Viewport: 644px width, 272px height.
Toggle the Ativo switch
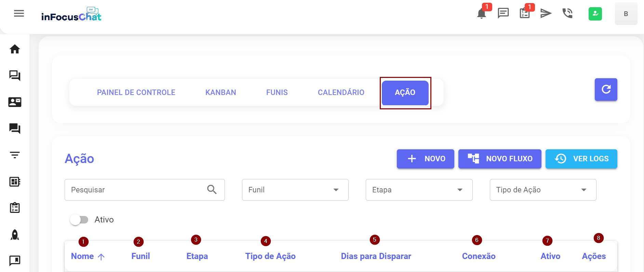79,220
